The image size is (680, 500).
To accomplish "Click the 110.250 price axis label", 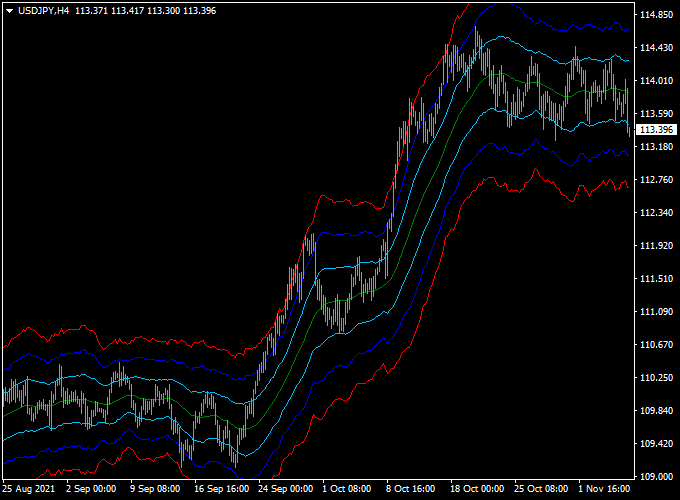I will (x=656, y=378).
